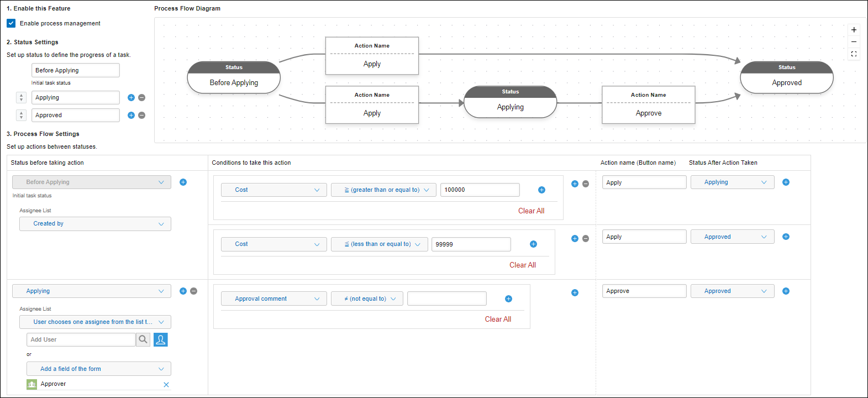This screenshot has height=398, width=868.
Task: Remove the second Apply condition group
Action: (586, 238)
